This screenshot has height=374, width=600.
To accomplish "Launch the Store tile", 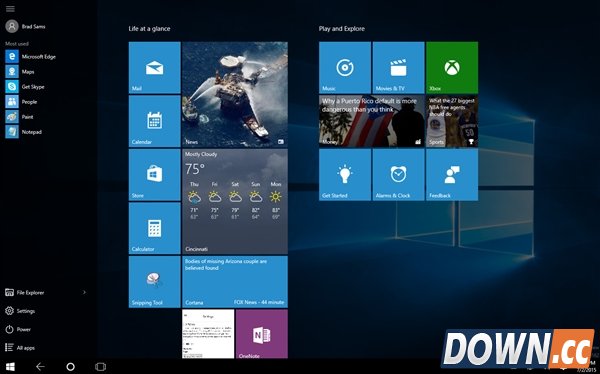I will (155, 175).
